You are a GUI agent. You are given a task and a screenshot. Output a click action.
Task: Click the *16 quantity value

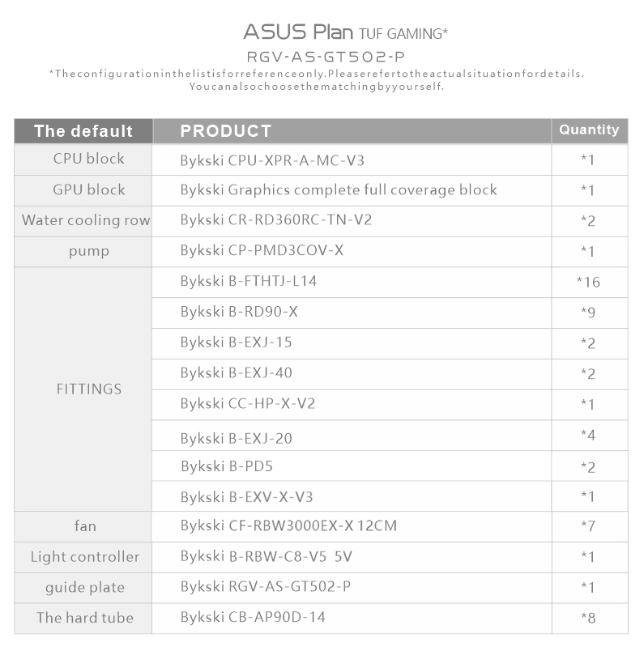pyautogui.click(x=588, y=282)
